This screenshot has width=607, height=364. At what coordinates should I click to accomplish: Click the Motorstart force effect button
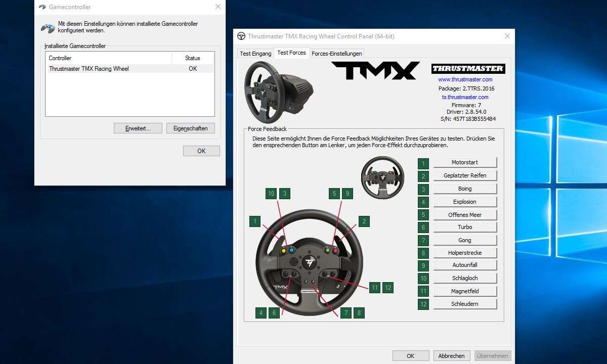pyautogui.click(x=465, y=162)
